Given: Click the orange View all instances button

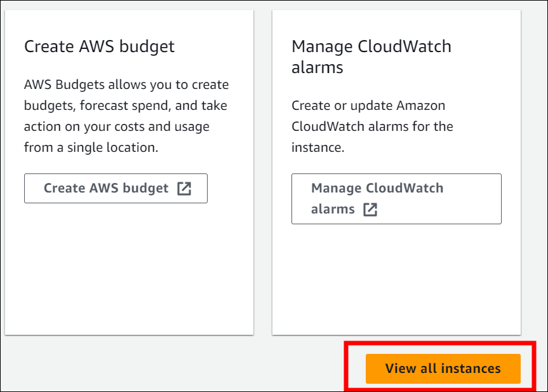Looking at the screenshot, I should point(443,368).
